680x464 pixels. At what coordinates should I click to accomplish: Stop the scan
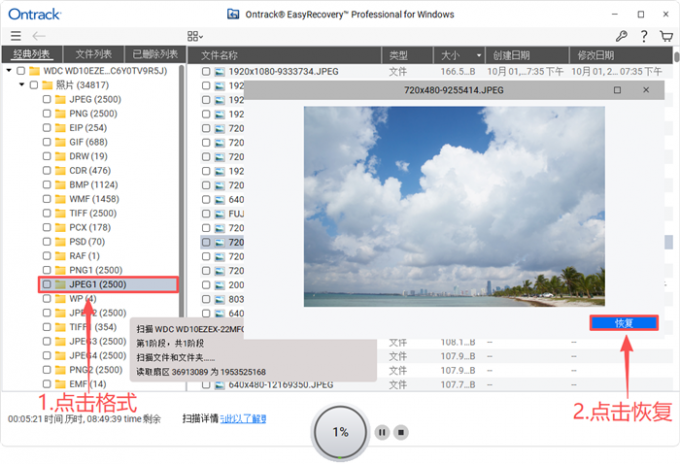[400, 432]
